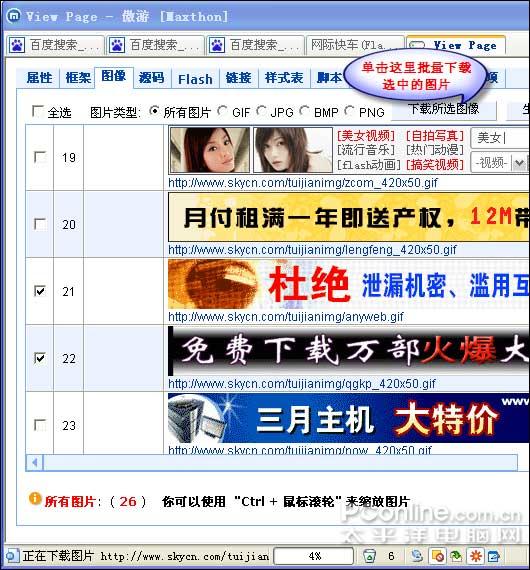
Task: Click the horizontal scrollbar left arrow
Action: pos(35,463)
